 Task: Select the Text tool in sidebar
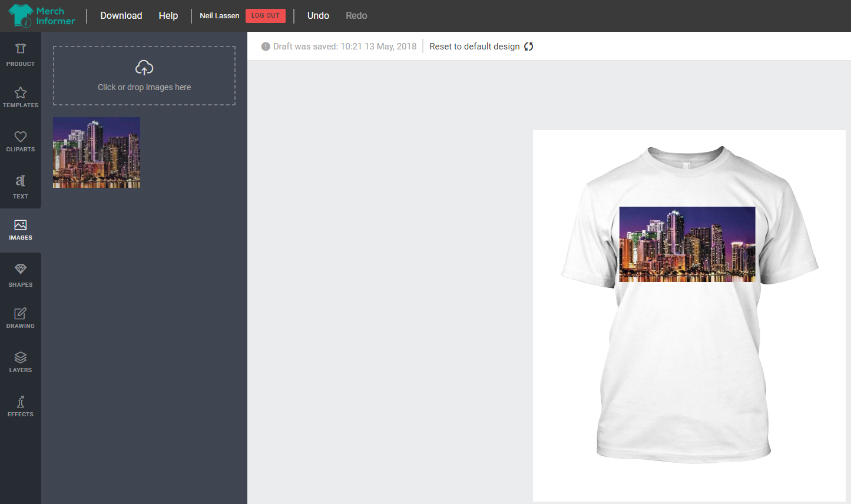[21, 187]
